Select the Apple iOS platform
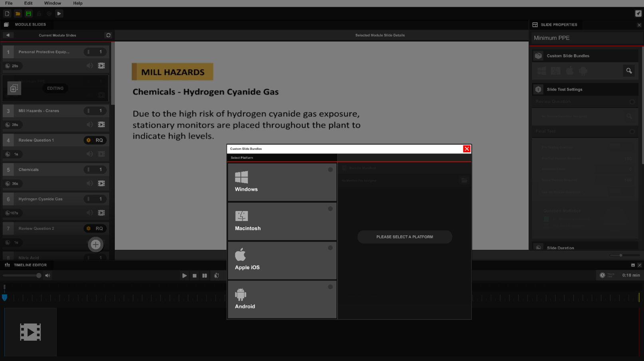Screen dimensions: 644x361 click(282, 260)
